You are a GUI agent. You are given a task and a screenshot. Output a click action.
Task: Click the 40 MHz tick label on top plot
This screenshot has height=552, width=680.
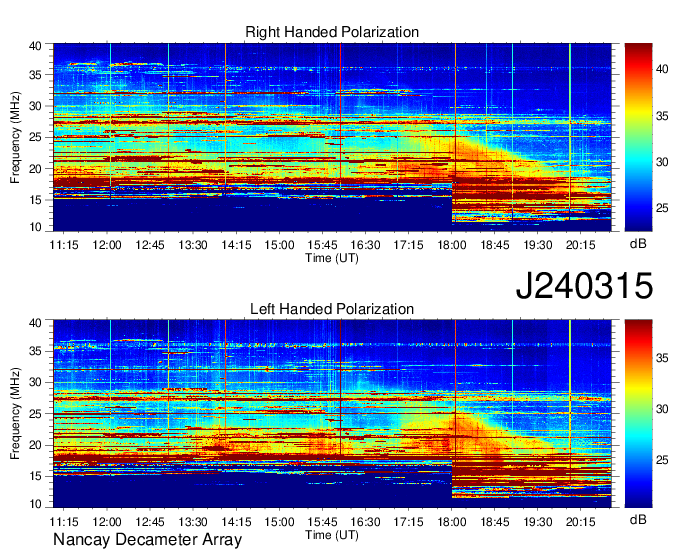point(36,46)
